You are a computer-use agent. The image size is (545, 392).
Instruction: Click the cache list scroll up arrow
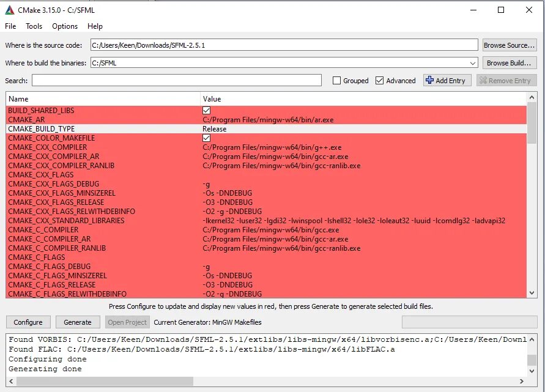click(532, 97)
